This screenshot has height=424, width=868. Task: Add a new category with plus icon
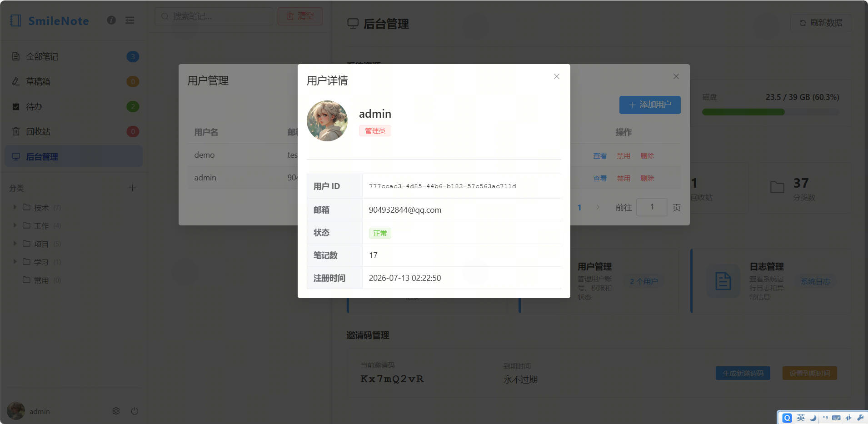[132, 188]
